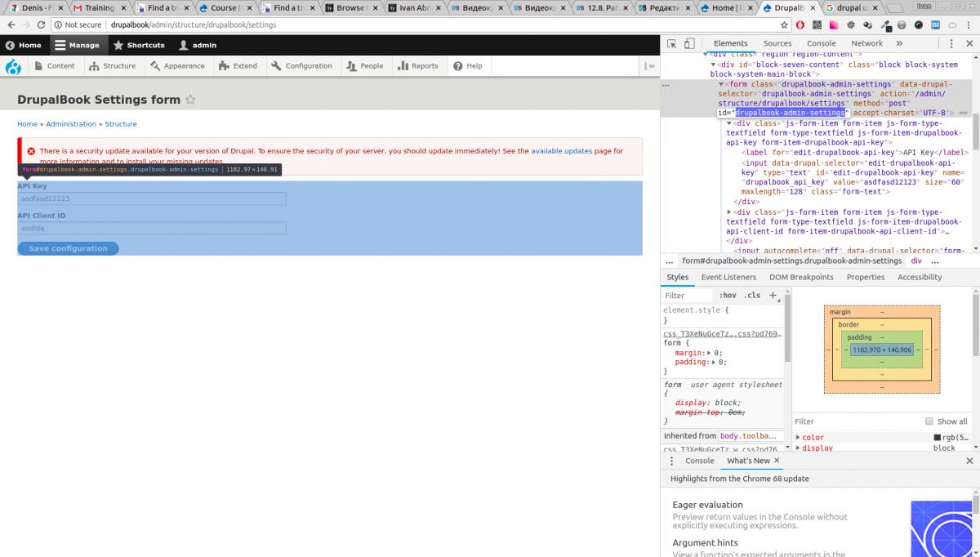Open the Configuration admin menu
Image resolution: width=980 pixels, height=557 pixels.
click(x=301, y=66)
